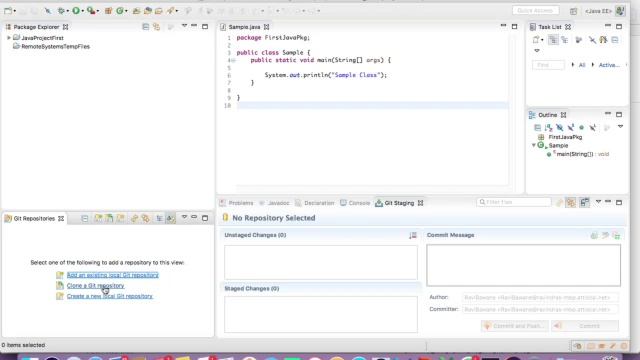The width and height of the screenshot is (640, 360).
Task: Open New Task dropdown arrow in Task List
Action: 542,40
